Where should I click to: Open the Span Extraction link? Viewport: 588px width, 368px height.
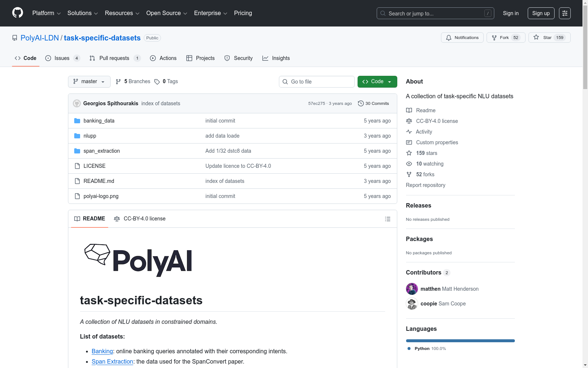coord(112,362)
